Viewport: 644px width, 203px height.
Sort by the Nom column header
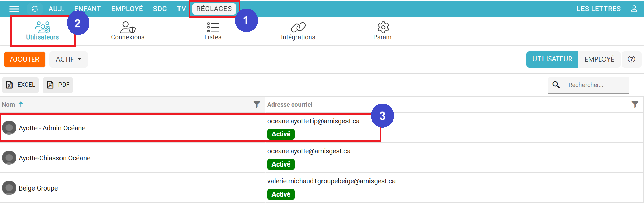[8, 105]
